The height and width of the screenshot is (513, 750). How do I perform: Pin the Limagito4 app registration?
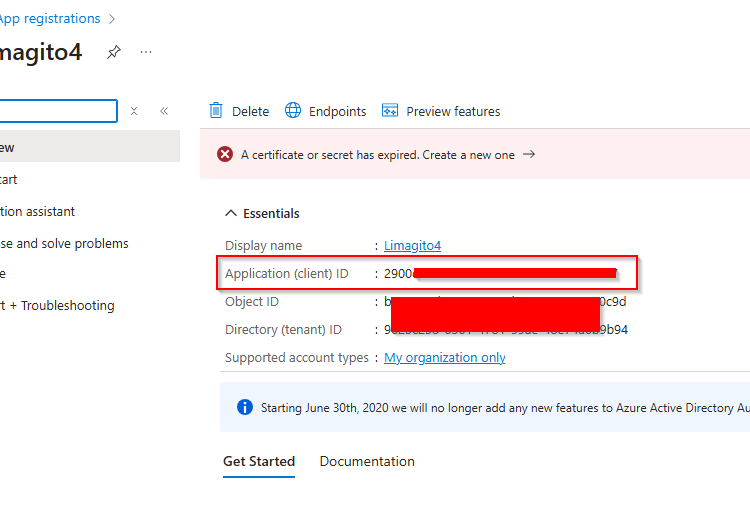pos(113,52)
